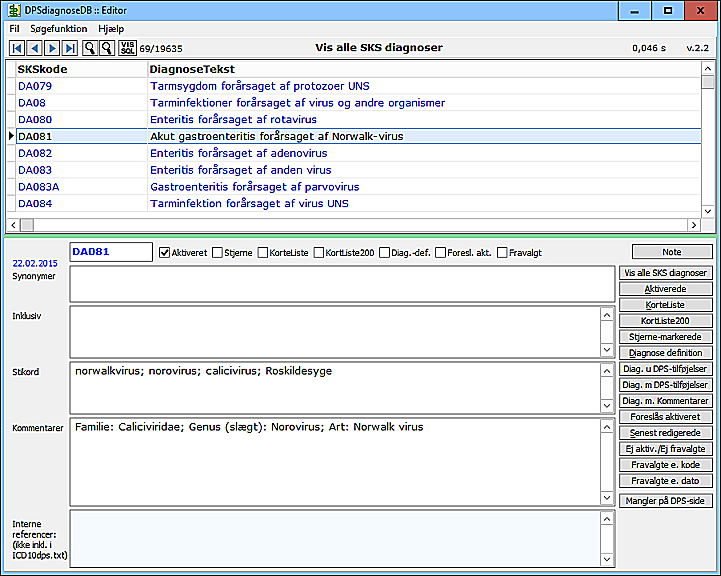
Task: Click the KorteListe filter button
Action: coord(665,305)
